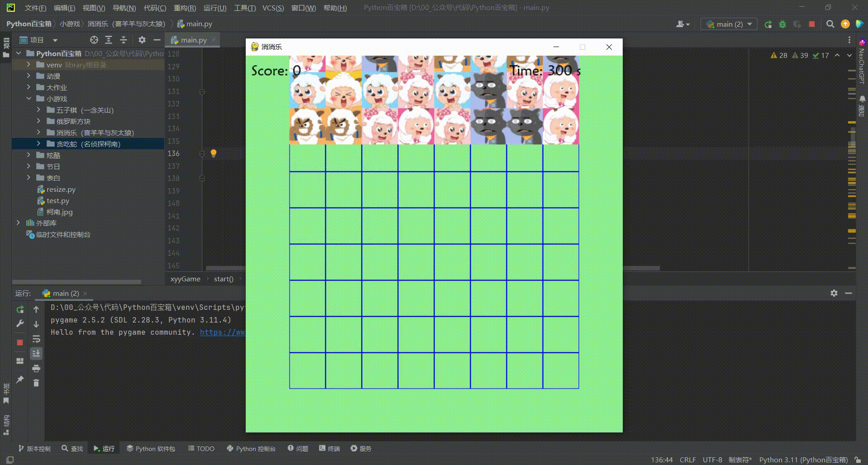Screen dimensions: 868x465
Task: Clear all console output with trash icon
Action: tap(36, 383)
